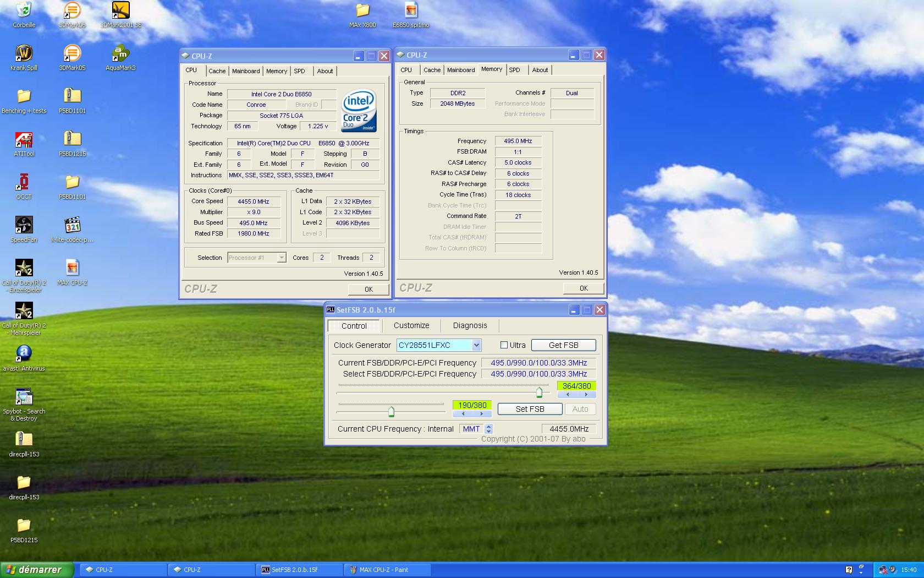The height and width of the screenshot is (578, 924).
Task: Click left arrow under 190/380 value
Action: click(x=463, y=413)
